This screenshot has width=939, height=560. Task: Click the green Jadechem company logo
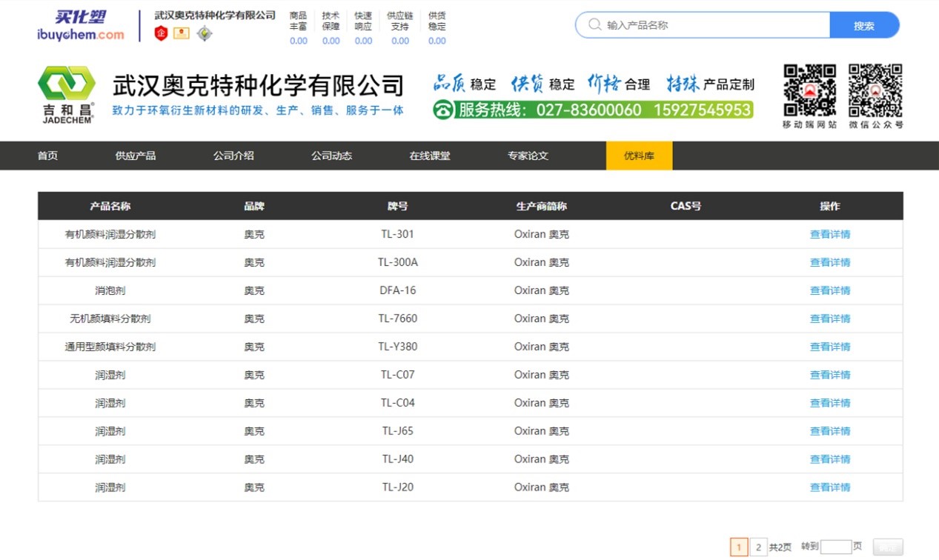point(67,94)
